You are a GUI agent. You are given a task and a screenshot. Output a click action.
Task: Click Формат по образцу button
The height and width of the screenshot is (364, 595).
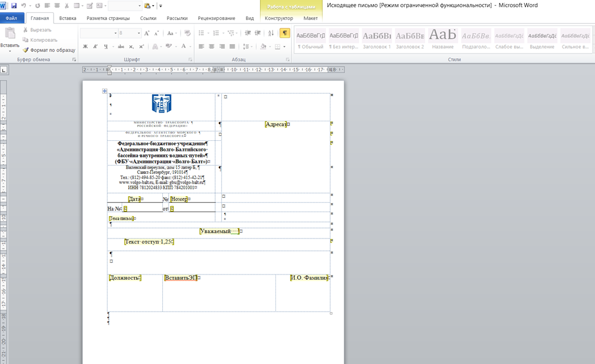tap(48, 50)
